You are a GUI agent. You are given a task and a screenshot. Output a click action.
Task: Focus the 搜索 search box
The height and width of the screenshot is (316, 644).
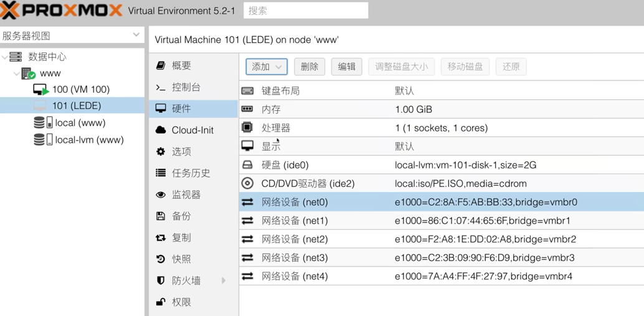305,11
